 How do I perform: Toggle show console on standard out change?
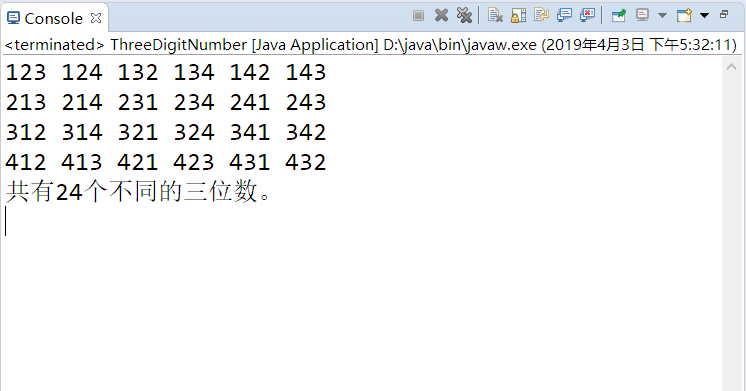[x=564, y=16]
